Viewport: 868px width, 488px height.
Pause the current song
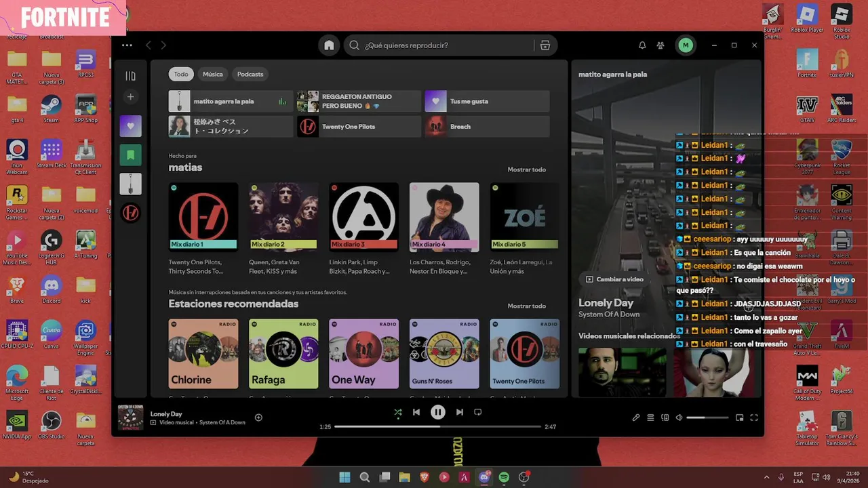[438, 412]
